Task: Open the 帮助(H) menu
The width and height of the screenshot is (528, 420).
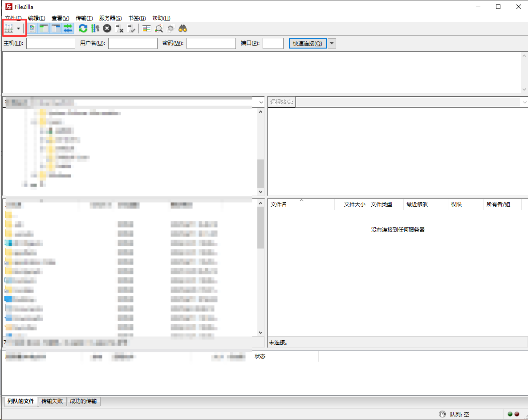Action: (x=161, y=18)
